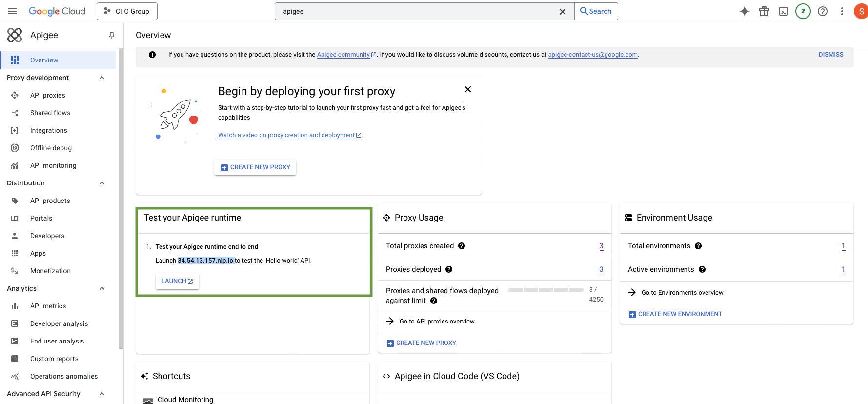868x404 pixels.
Task: Collapse the Distribution section
Action: coord(102,183)
